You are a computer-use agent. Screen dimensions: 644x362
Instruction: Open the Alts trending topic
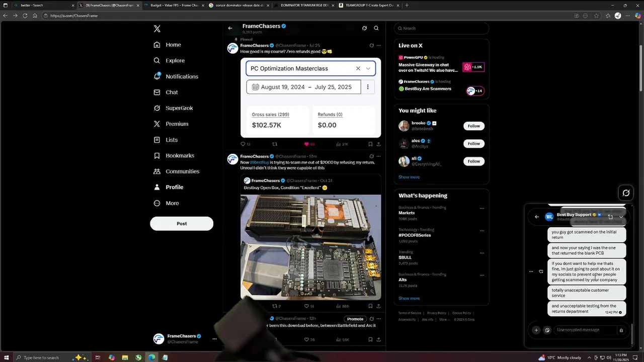(403, 280)
